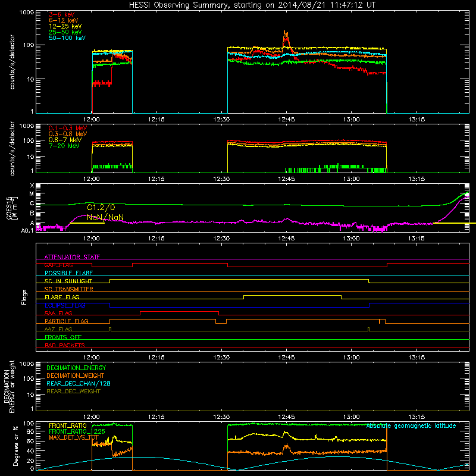Select the 50-100 keV legend label
Screen dimensions: 476x476
(67, 38)
